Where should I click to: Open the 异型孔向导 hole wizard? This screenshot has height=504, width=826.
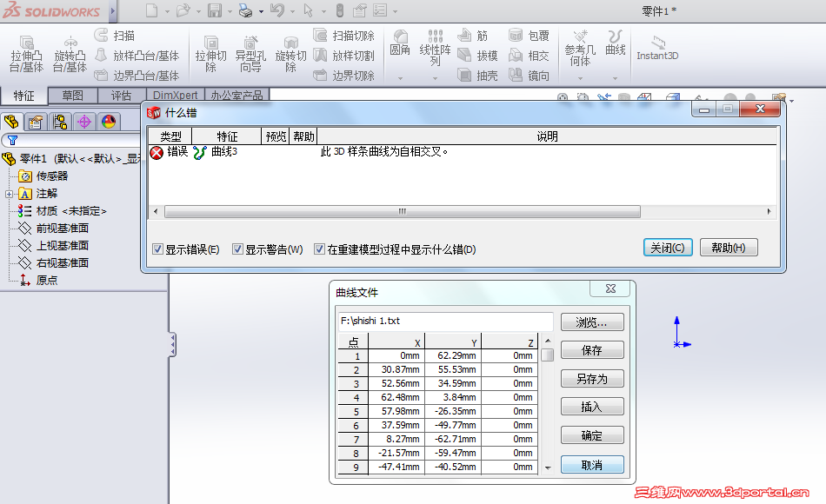[x=250, y=54]
